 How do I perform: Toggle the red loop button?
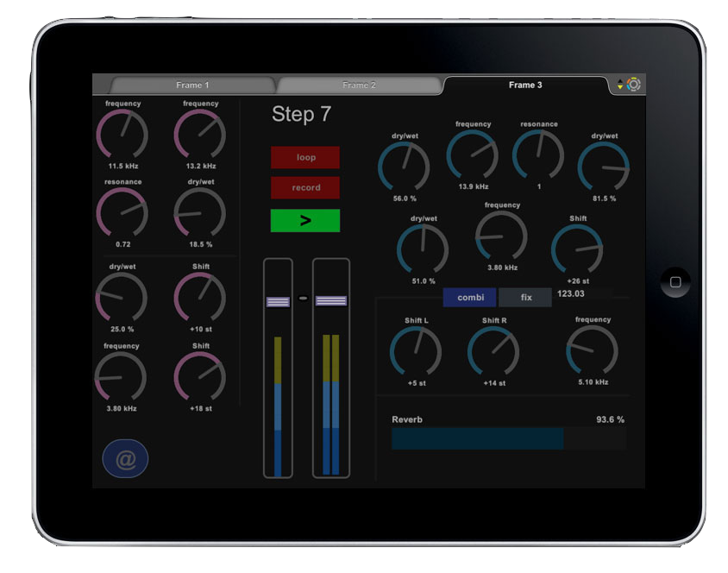click(x=305, y=158)
